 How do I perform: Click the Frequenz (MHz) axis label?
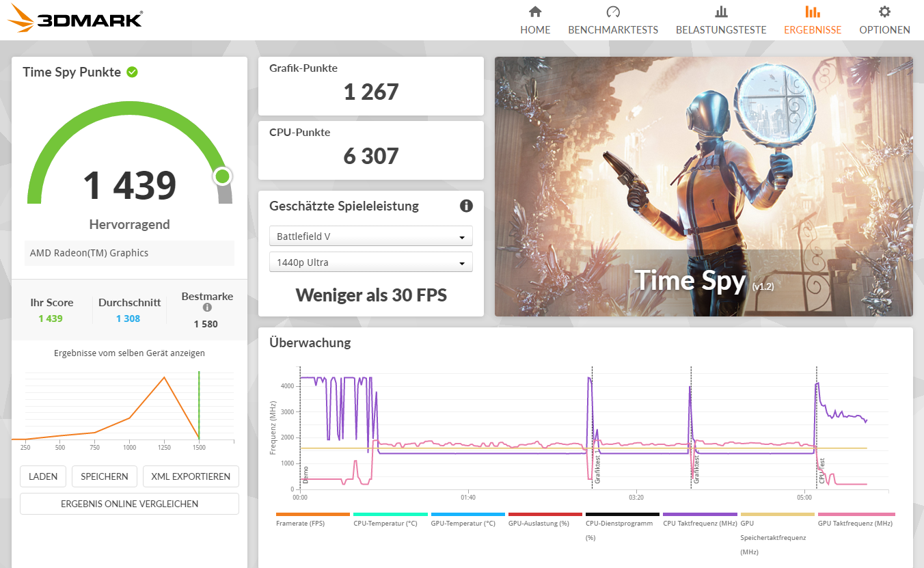click(273, 428)
